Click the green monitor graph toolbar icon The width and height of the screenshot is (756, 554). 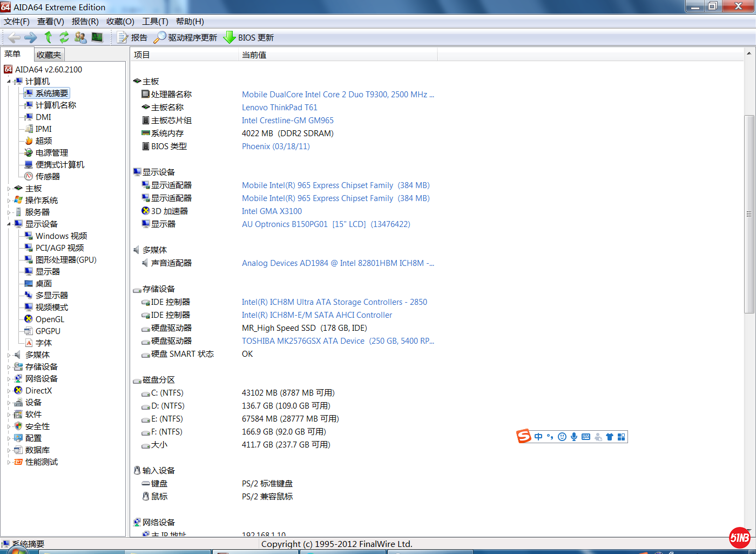[97, 37]
